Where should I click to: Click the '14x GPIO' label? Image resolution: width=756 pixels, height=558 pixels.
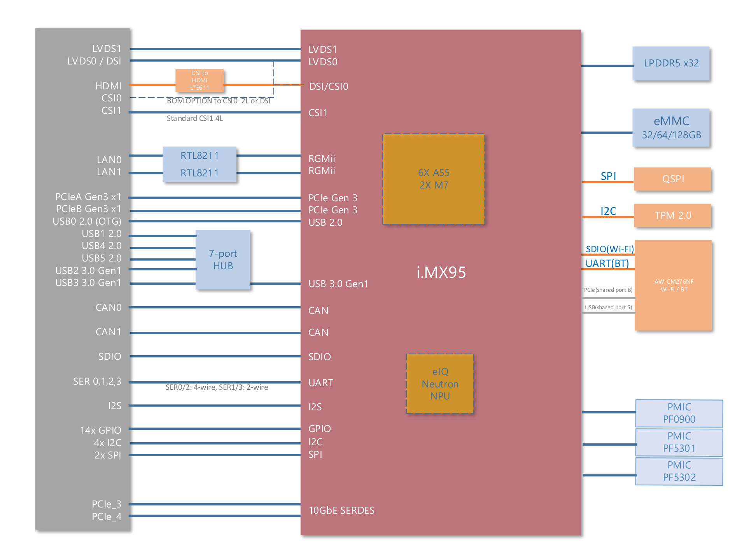pyautogui.click(x=101, y=431)
